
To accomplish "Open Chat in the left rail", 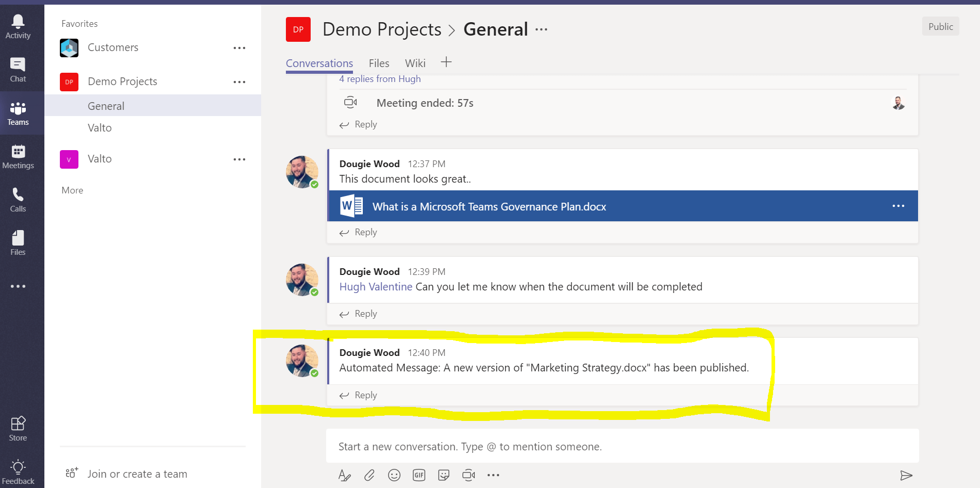I will [18, 70].
